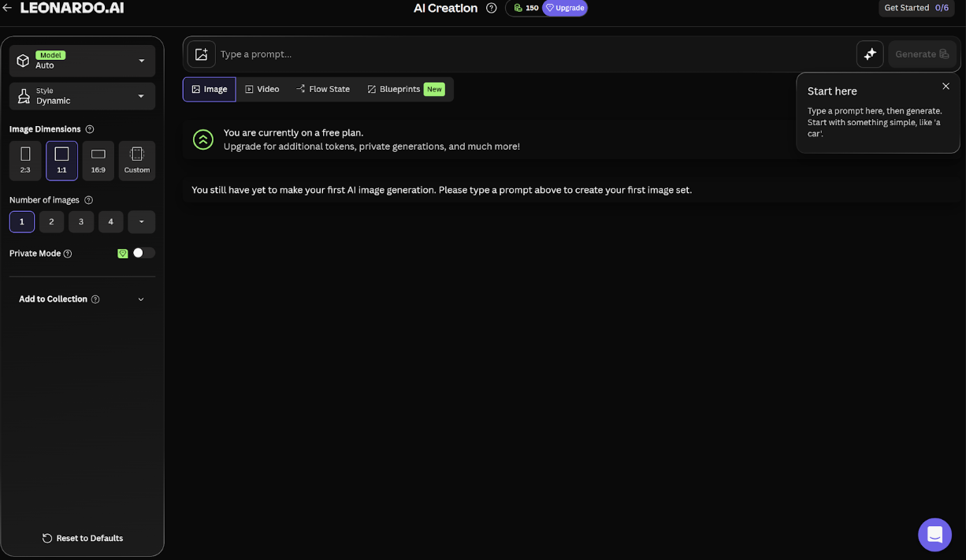Select the 2:3 image dimension option

[x=25, y=161]
